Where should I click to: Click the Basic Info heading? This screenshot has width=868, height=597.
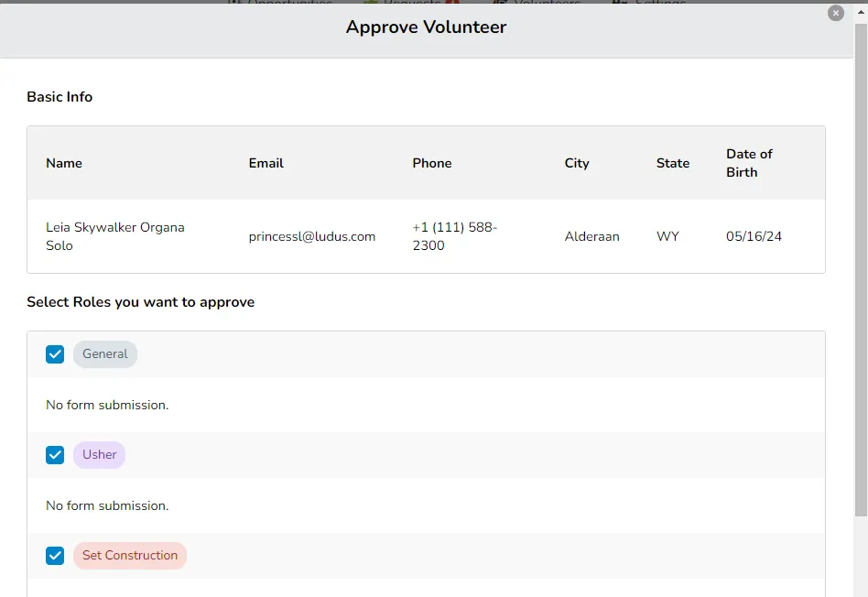(60, 97)
